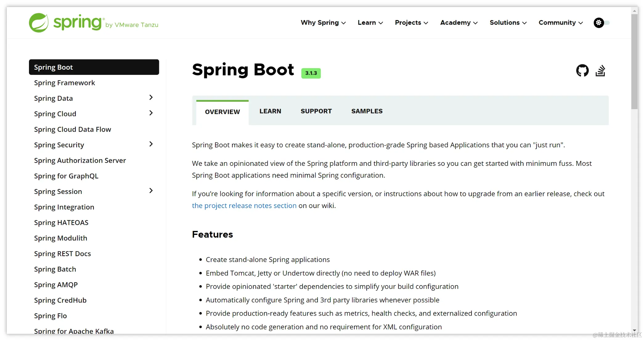Screen dimensions: 644x340
Task: Expand the Spring Security submenu chevron
Action: point(151,144)
